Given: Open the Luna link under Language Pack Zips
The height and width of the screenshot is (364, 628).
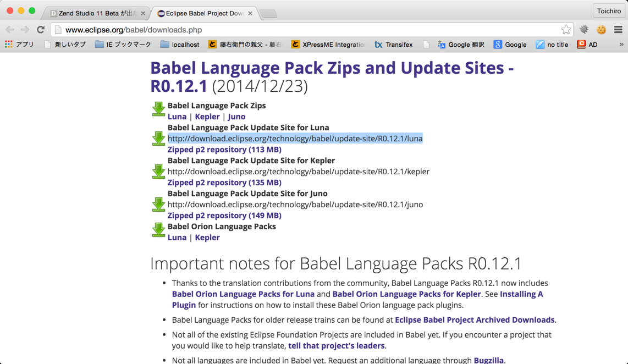Looking at the screenshot, I should coord(177,117).
